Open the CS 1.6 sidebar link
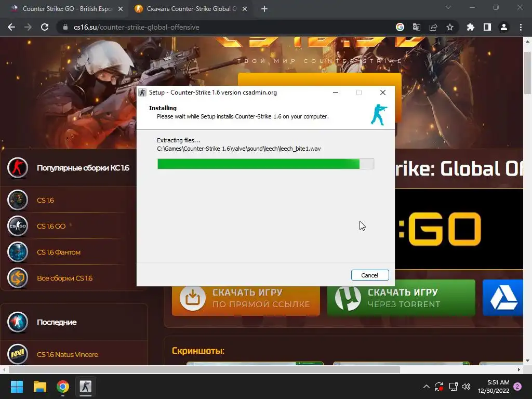The height and width of the screenshot is (399, 532). coord(46,200)
